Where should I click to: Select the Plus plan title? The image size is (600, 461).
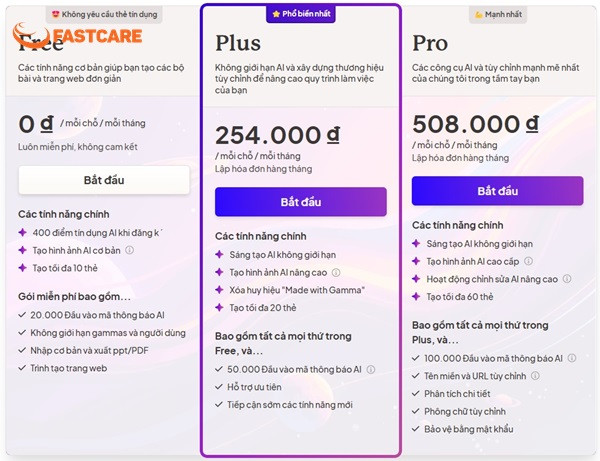238,43
